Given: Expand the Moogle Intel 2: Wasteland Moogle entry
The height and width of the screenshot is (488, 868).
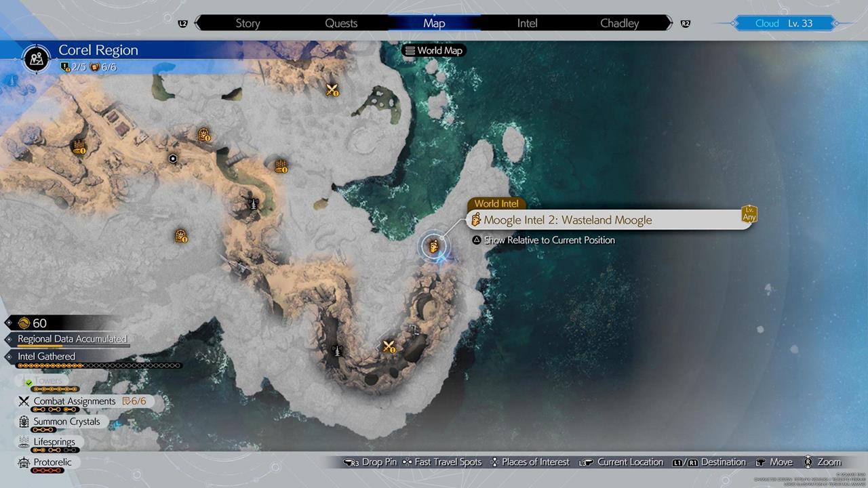Looking at the screenshot, I should point(567,220).
